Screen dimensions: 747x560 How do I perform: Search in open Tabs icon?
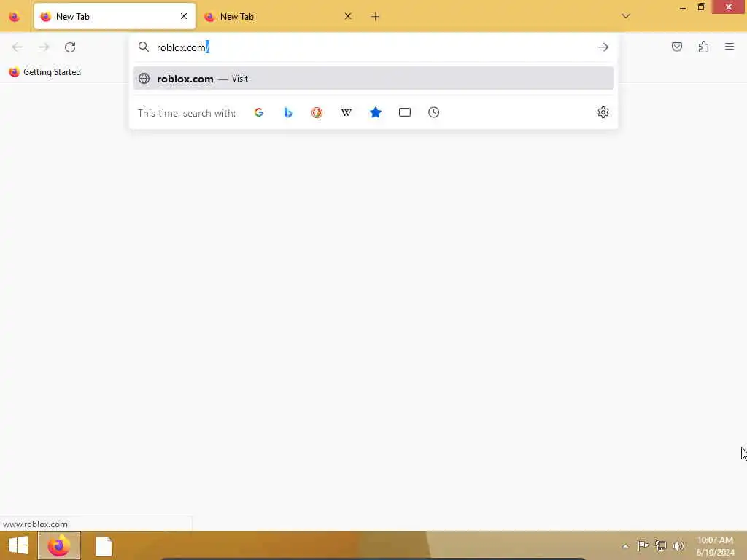[x=405, y=112]
